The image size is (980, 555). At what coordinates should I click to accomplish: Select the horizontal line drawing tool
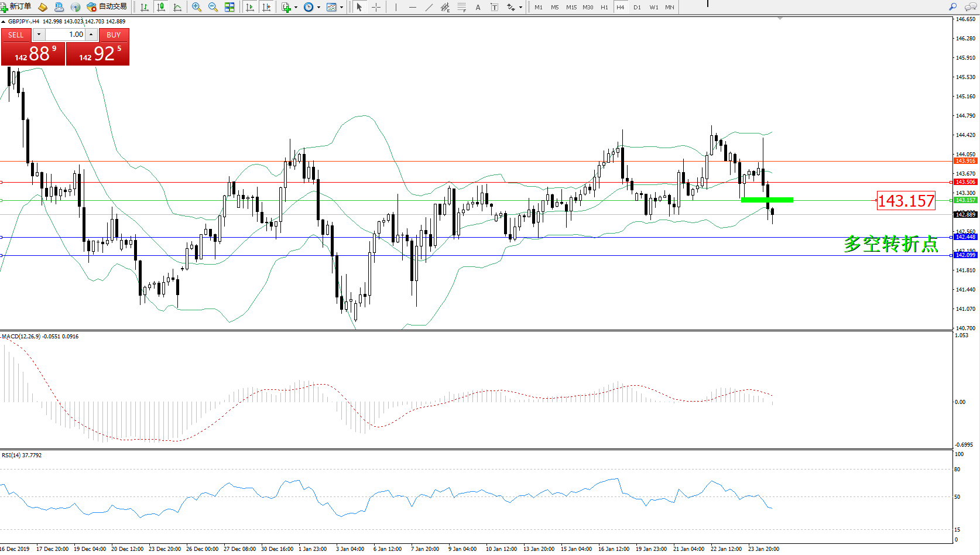(413, 7)
